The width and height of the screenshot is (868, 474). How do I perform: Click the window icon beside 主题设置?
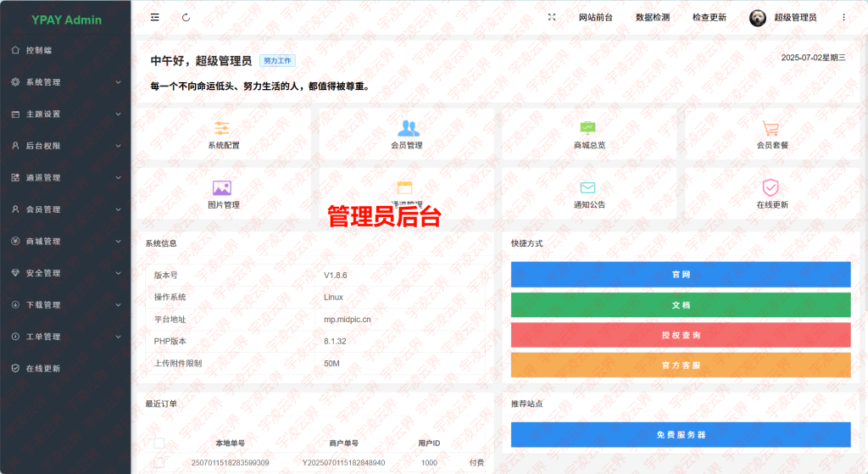pos(15,114)
